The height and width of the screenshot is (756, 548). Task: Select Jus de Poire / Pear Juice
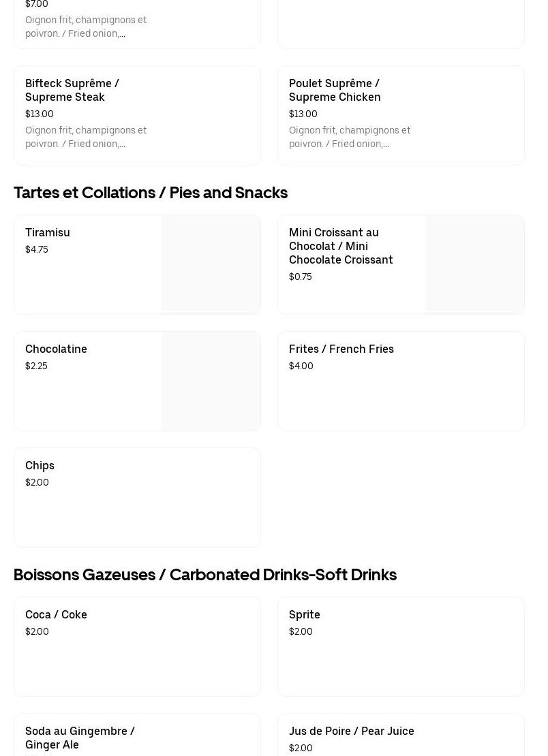point(352,731)
